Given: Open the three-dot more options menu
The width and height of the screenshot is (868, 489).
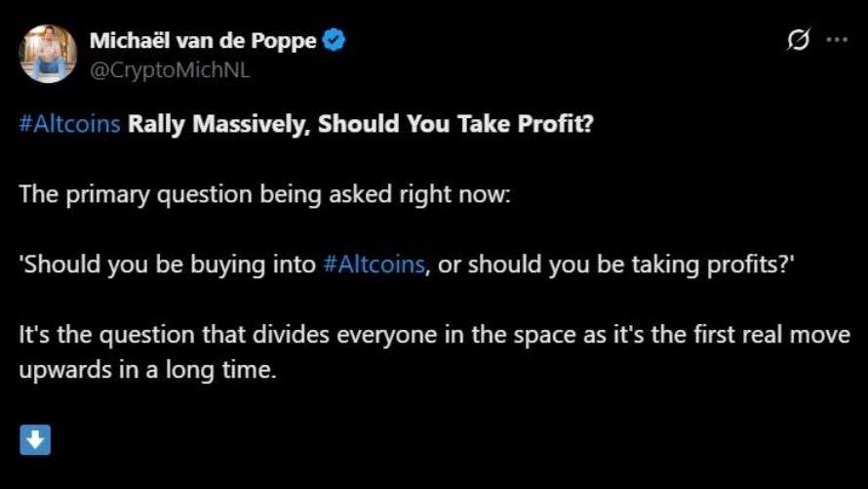Looking at the screenshot, I should (x=837, y=40).
